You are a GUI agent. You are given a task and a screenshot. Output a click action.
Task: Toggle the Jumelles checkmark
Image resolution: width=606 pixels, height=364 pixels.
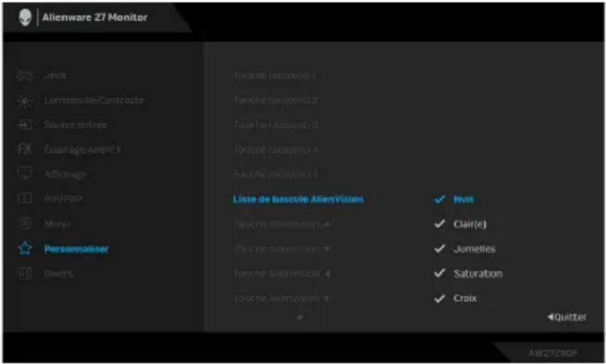click(439, 249)
